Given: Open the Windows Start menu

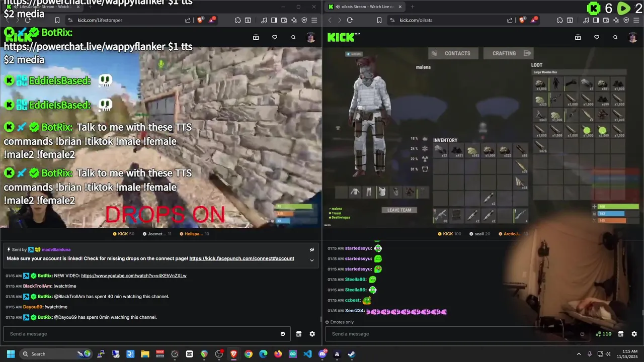Looking at the screenshot, I should pos(11,354).
